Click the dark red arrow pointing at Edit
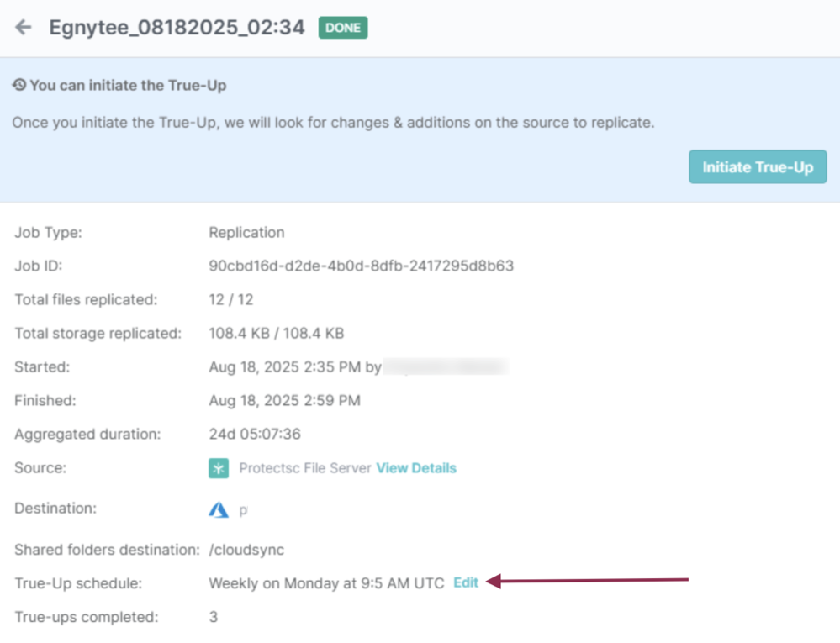Screen dimensions: 840x643 589,580
